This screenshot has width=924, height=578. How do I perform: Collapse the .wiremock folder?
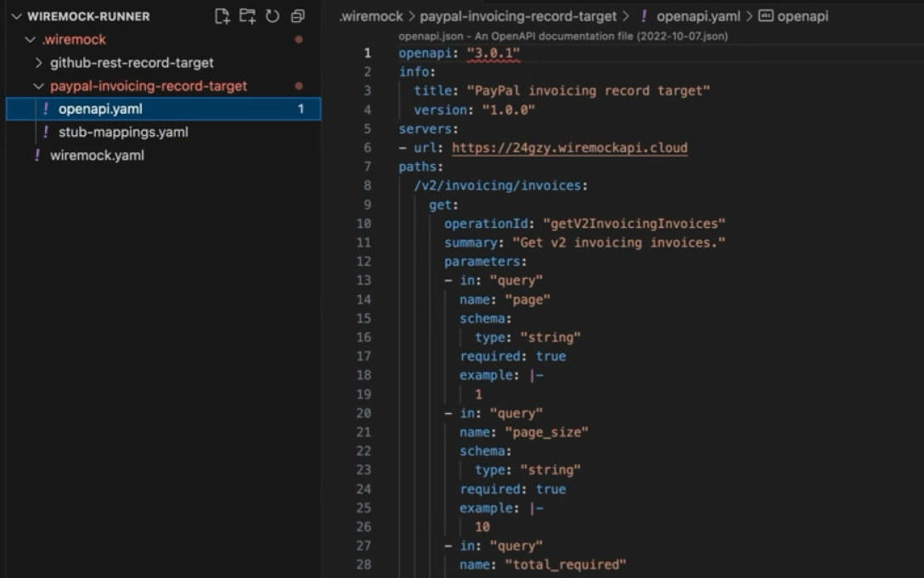pyautogui.click(x=30, y=39)
